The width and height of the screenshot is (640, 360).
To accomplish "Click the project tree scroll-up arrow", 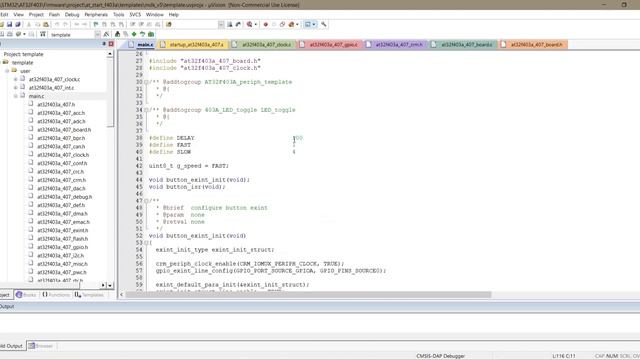I will (x=110, y=54).
